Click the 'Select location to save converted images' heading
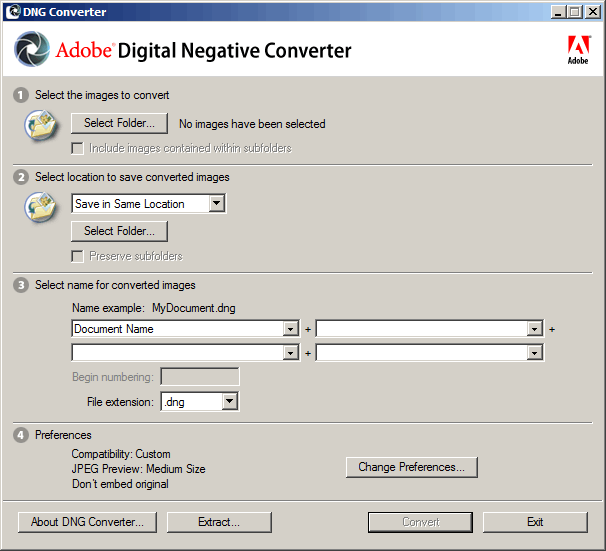Screen dimensions: 606x551 [132, 177]
